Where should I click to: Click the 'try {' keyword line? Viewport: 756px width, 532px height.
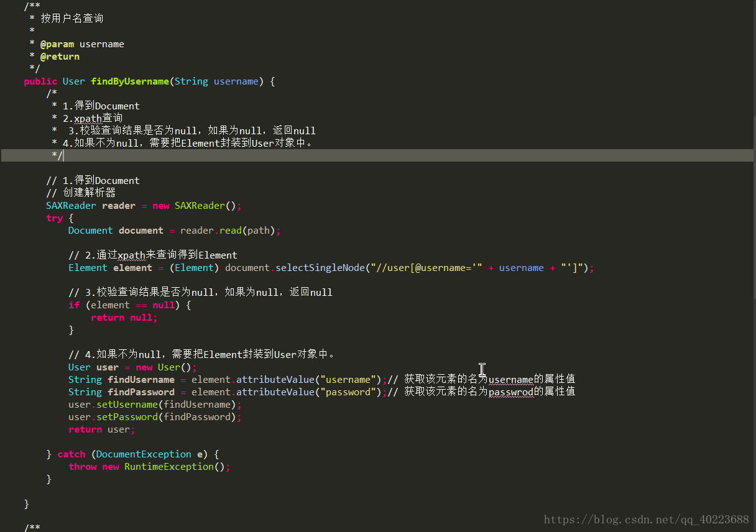60,218
